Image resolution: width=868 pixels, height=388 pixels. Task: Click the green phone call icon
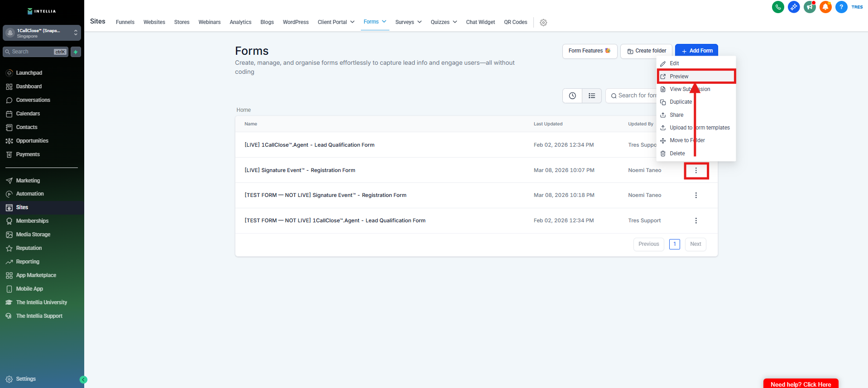(x=778, y=7)
